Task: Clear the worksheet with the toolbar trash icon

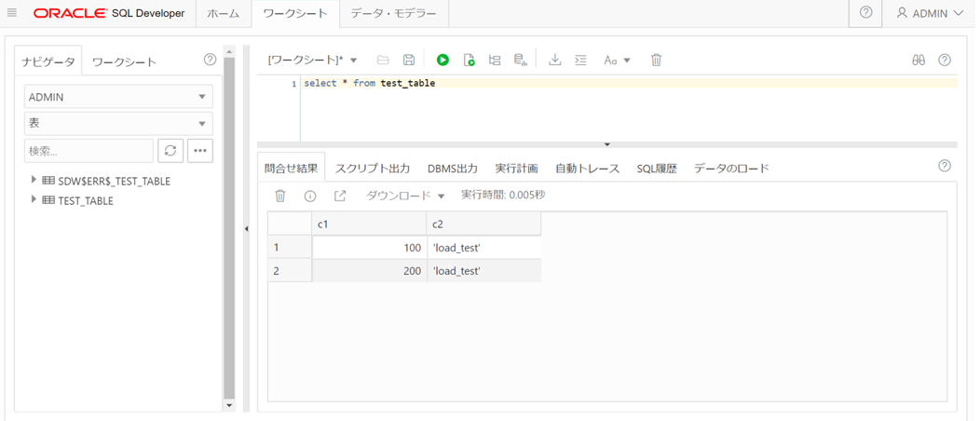Action: [656, 60]
